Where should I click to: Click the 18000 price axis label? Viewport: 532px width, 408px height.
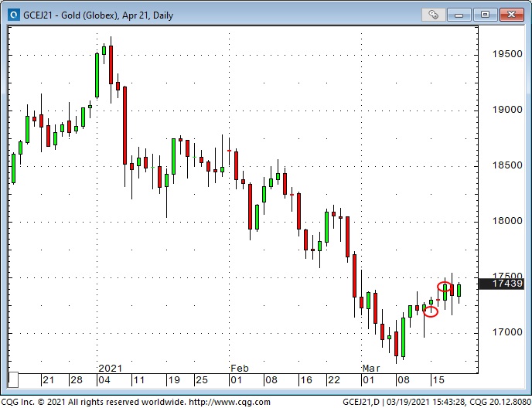coord(507,221)
